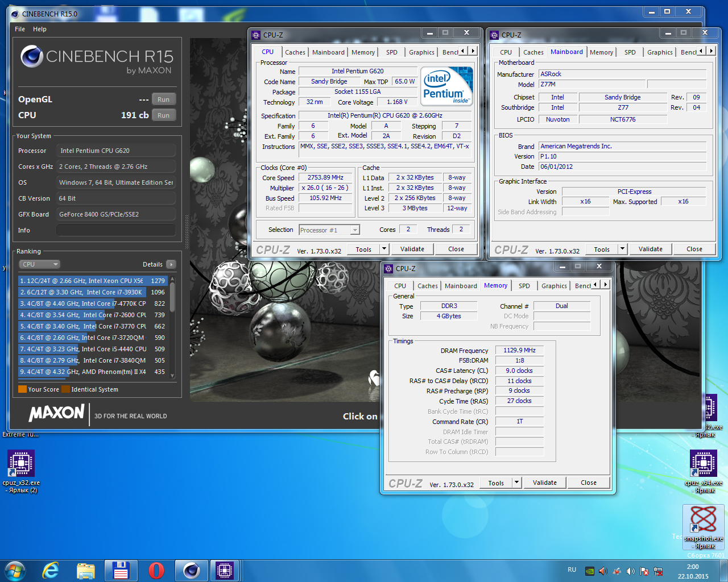The width and height of the screenshot is (728, 582).
Task: Open Windows Explorer folder taskbar icon
Action: coord(86,570)
